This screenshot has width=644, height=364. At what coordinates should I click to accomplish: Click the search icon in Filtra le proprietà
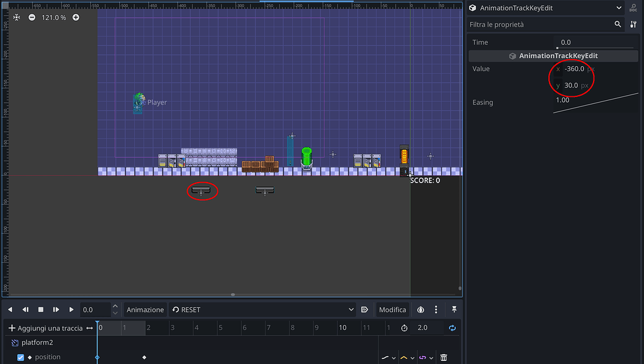click(618, 24)
